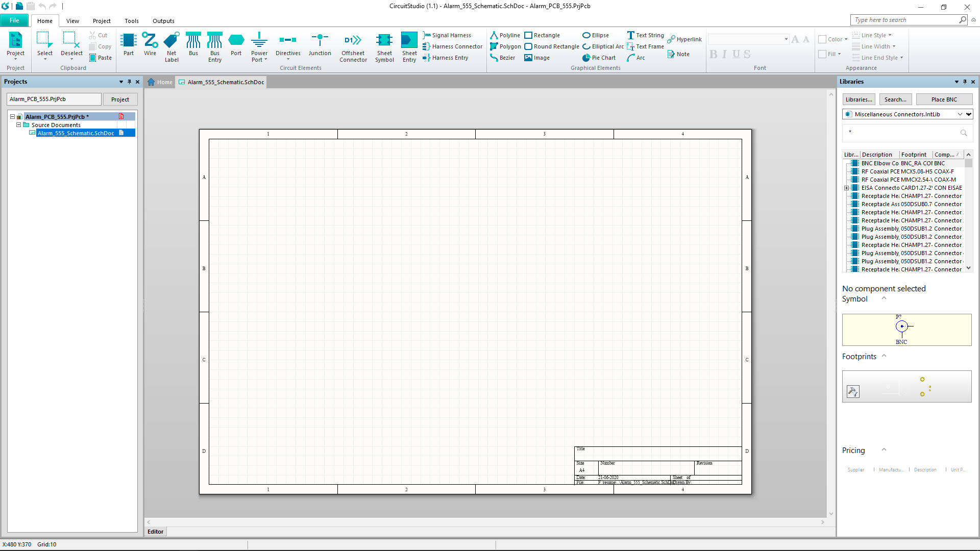
Task: Toggle the Color swatch checkbox
Action: pyautogui.click(x=822, y=39)
